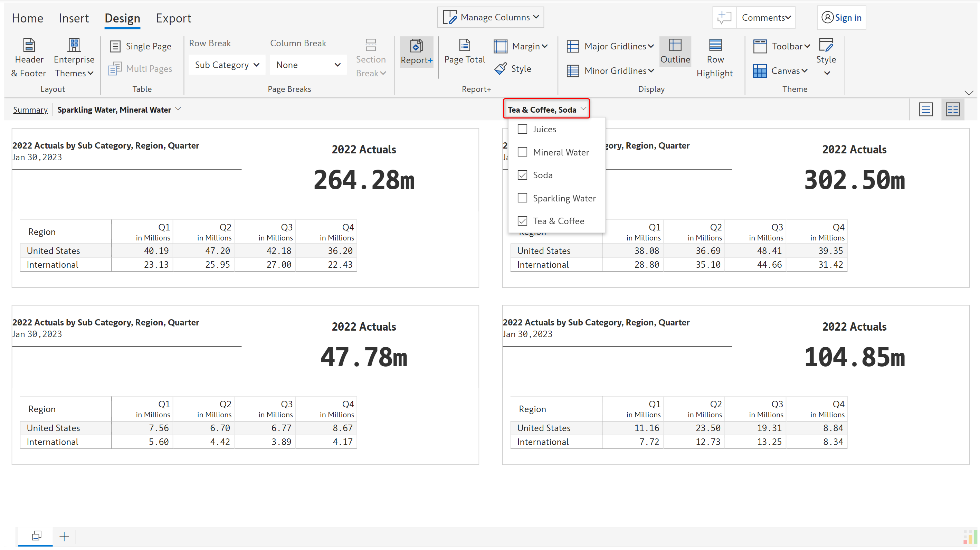Image resolution: width=980 pixels, height=550 pixels.
Task: Toggle the Outline display option
Action: click(x=675, y=52)
